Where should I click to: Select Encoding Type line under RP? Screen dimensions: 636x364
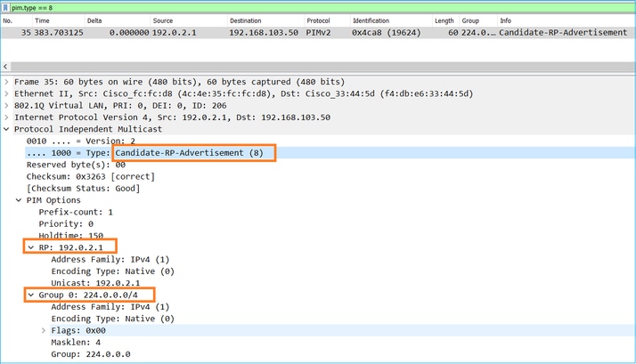pos(112,271)
